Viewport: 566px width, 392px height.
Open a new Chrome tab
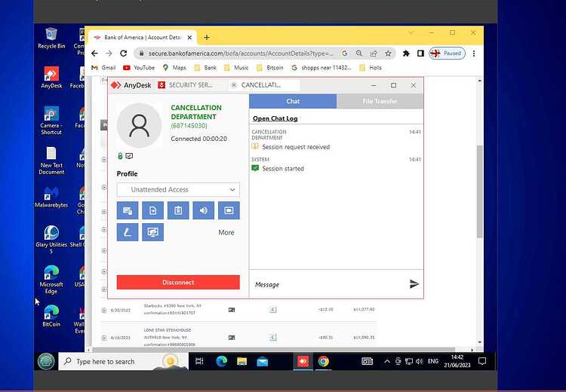pyautogui.click(x=207, y=38)
